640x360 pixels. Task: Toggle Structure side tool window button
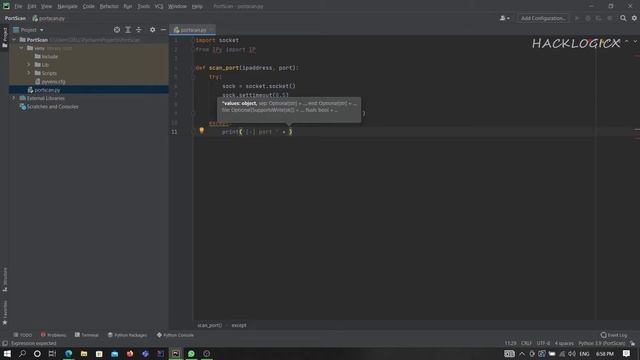pyautogui.click(x=4, y=280)
